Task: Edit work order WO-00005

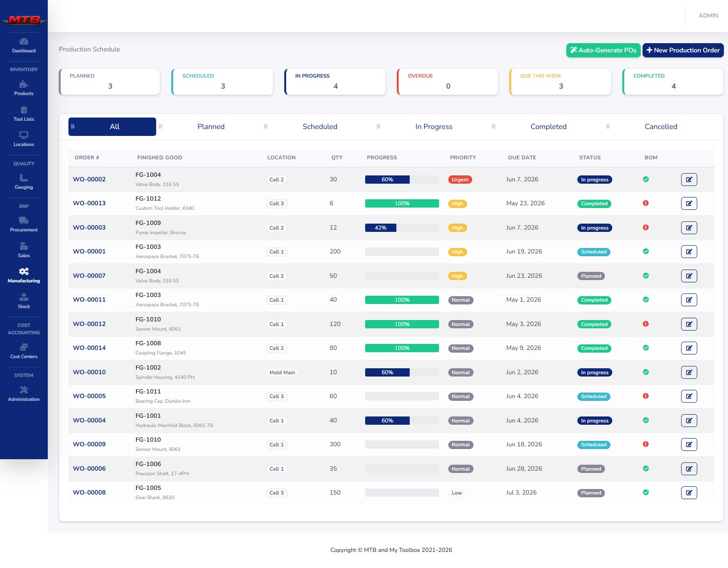Action: pos(689,396)
